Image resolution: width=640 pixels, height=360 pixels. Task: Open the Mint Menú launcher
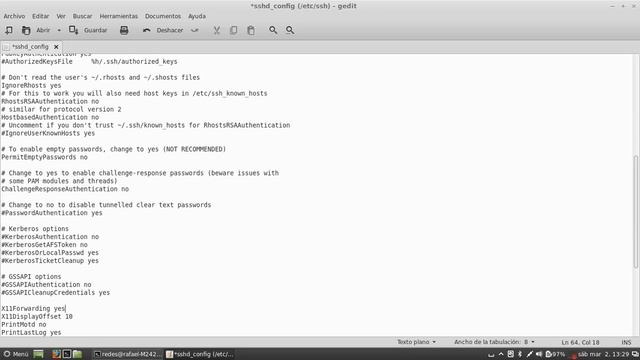click(x=16, y=354)
